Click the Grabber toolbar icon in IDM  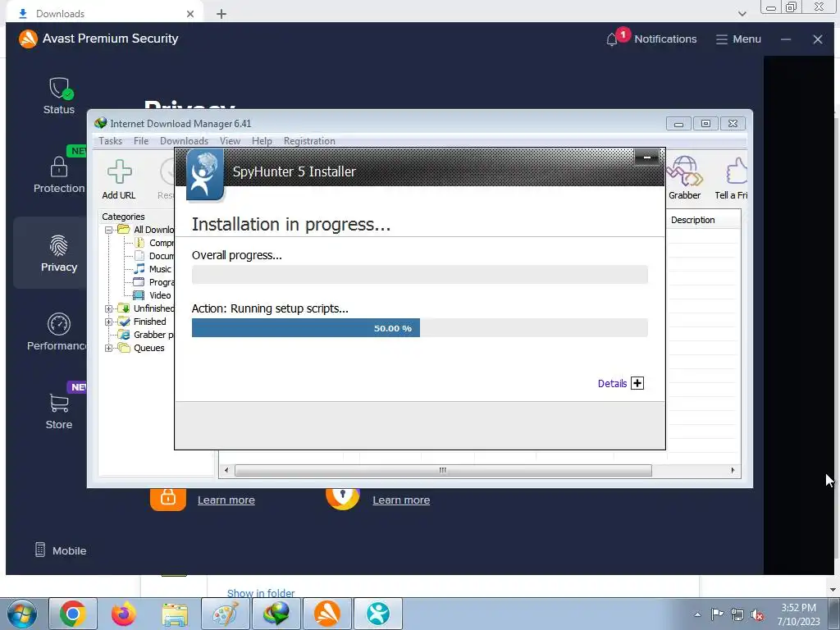click(684, 178)
